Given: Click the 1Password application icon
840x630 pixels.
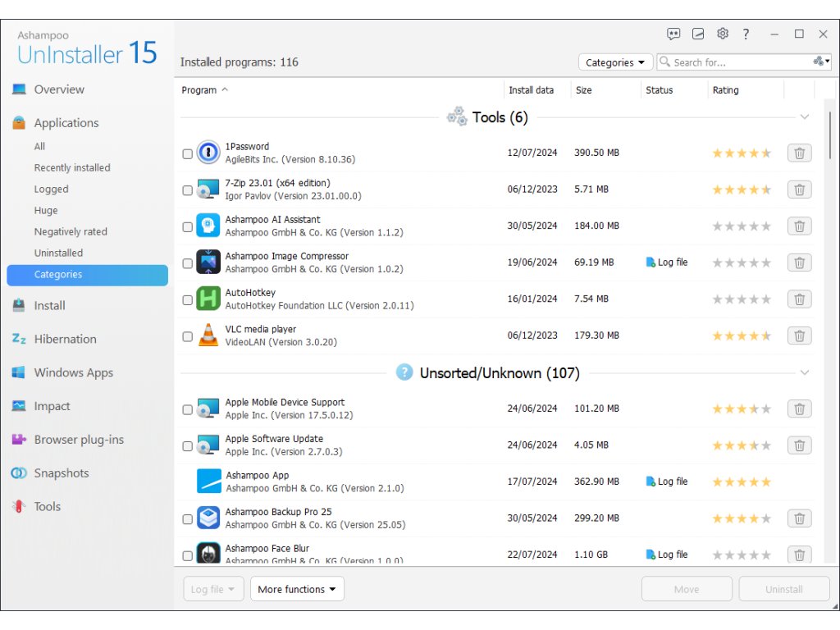Looking at the screenshot, I should [208, 153].
